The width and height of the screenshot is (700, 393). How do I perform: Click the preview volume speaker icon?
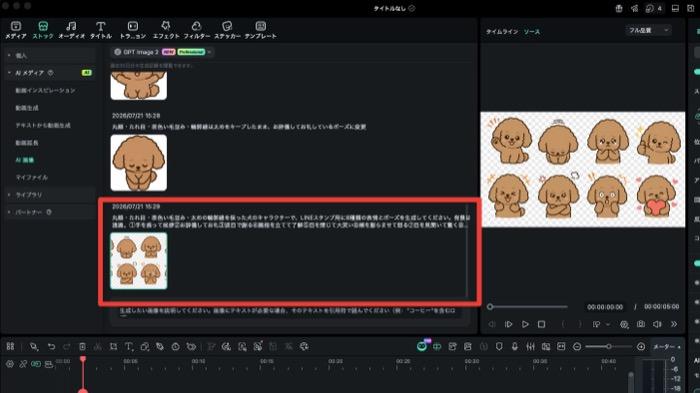coord(657,324)
